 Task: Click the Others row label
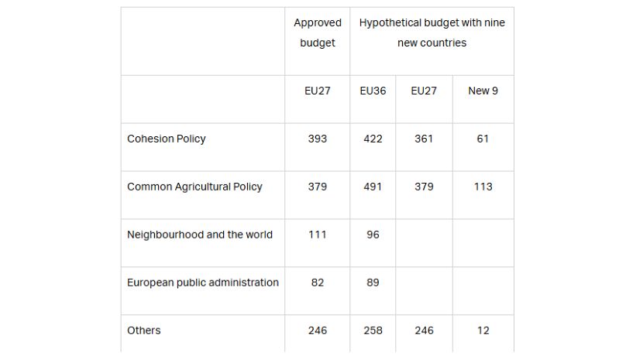coord(144,331)
